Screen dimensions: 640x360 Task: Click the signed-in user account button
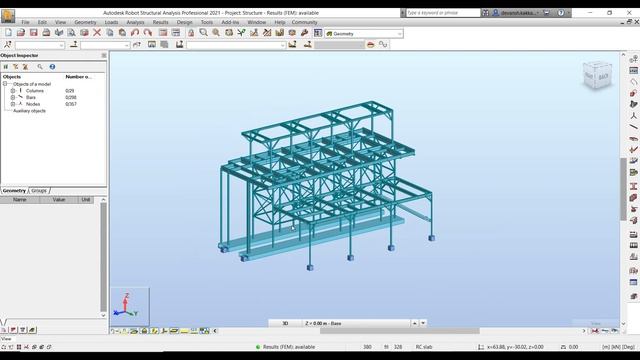517,13
